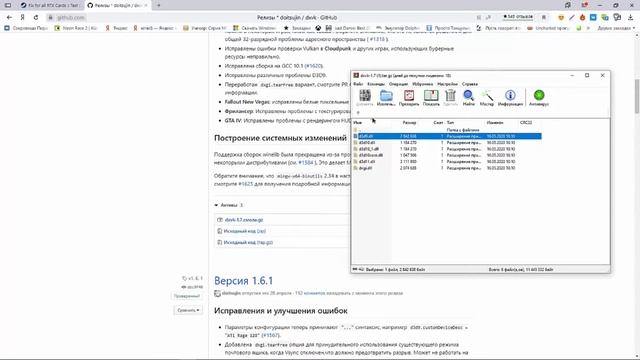
Task: Click the browser tab overview icon
Action: 8,5
